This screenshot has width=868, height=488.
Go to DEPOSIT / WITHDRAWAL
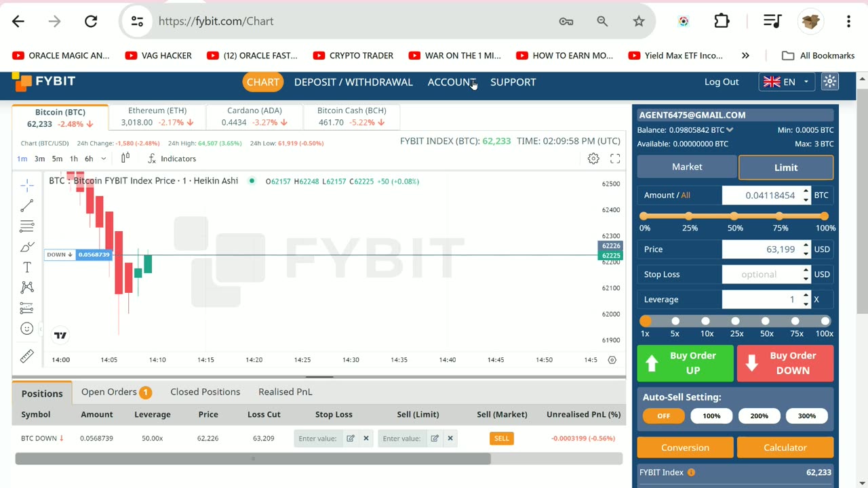353,82
